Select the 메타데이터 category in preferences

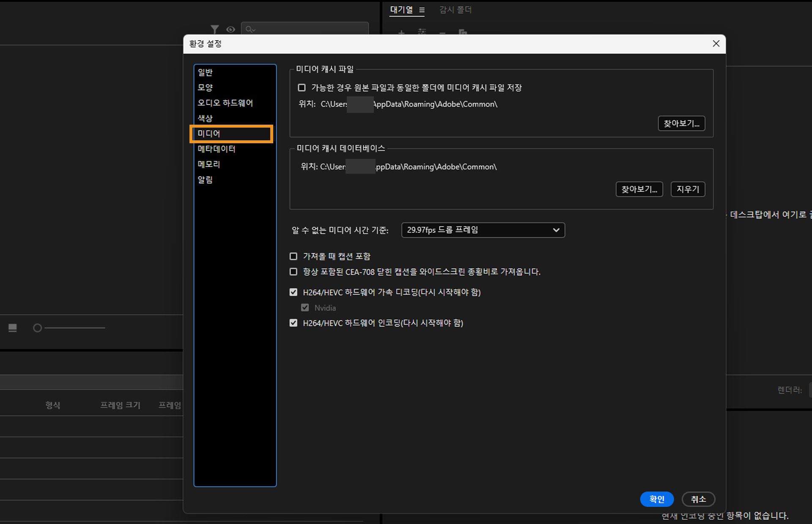[217, 149]
